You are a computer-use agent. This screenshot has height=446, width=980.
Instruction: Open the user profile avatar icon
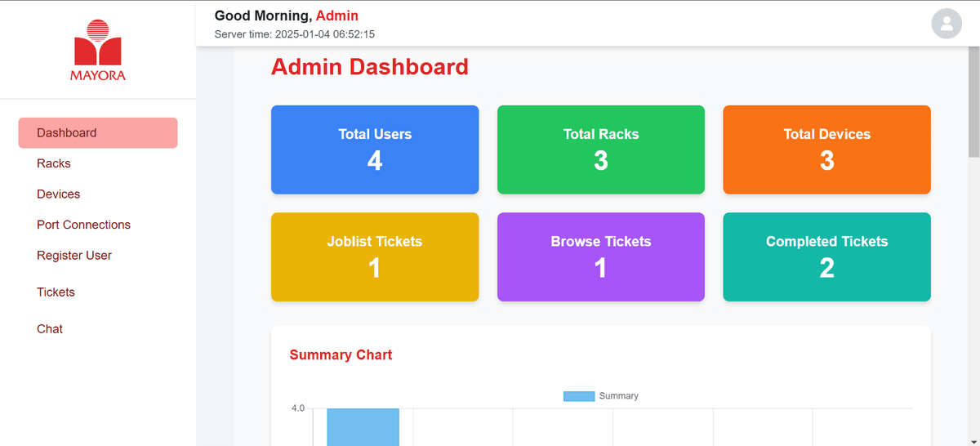[x=947, y=23]
